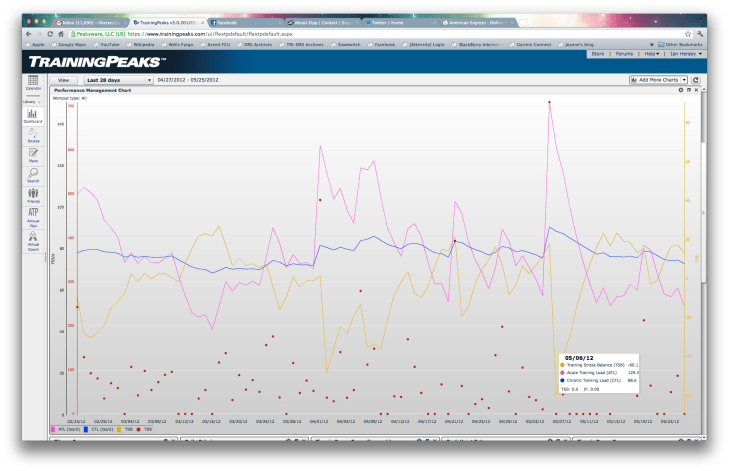Toggle the ATL series in chart legend

(65, 428)
